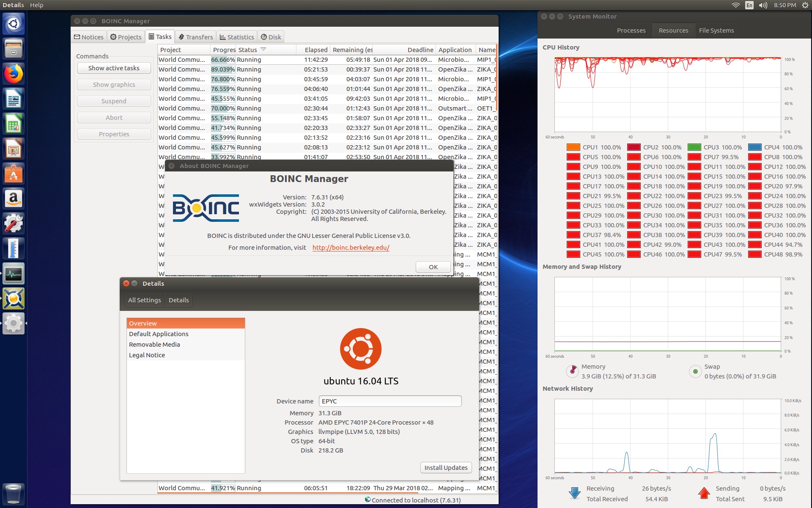Launch Firefox from the launcher
The height and width of the screenshot is (508, 812).
click(x=14, y=74)
